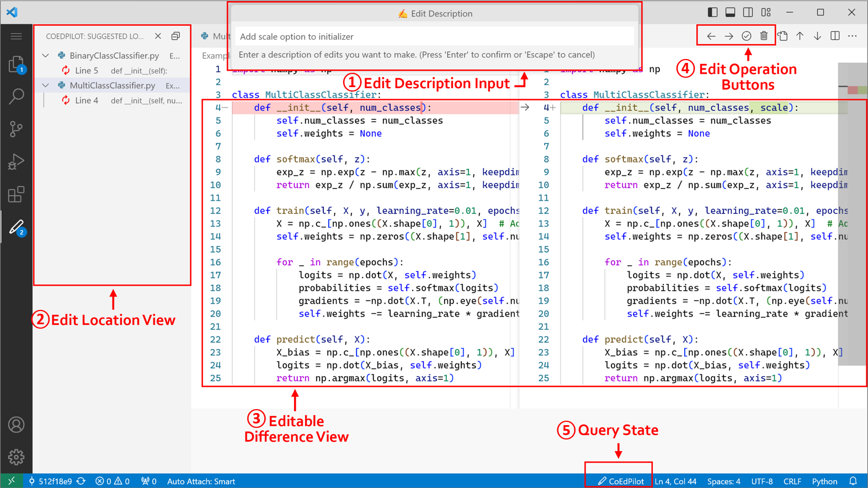Click the VS Code logo in the title bar

12,12
